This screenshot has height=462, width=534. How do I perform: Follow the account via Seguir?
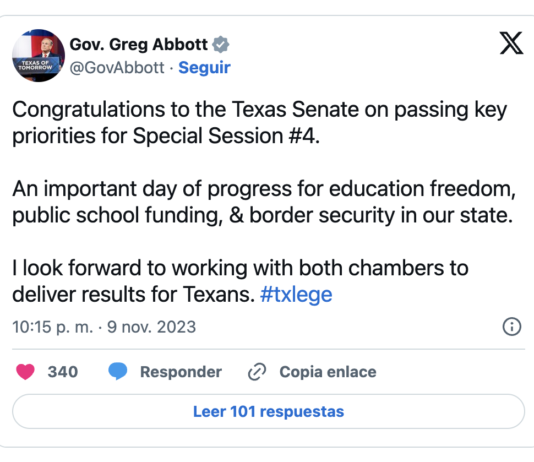204,67
